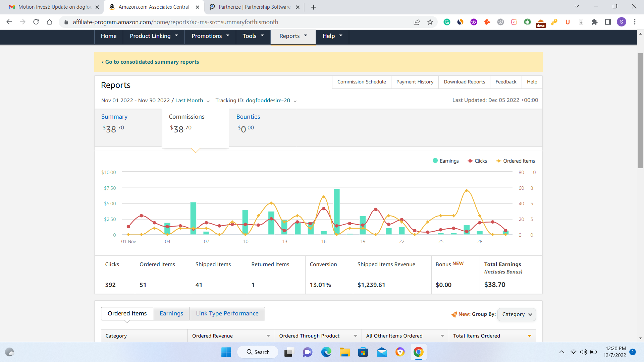
Task: Open Payment History
Action: click(415, 82)
